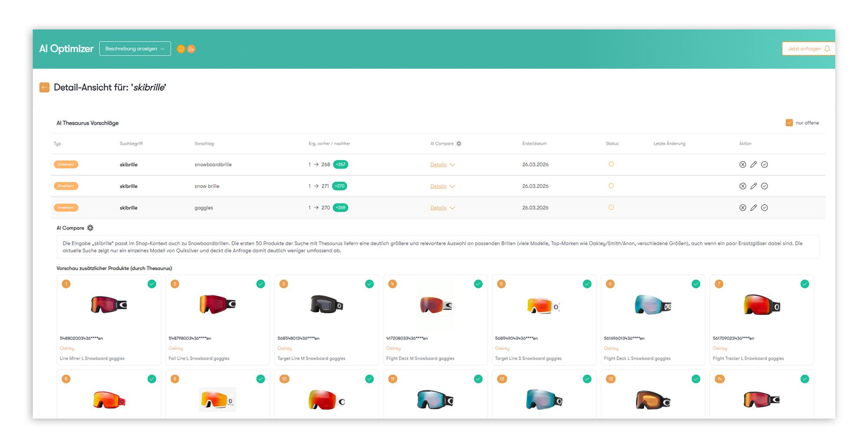Go back using the orange arrow icon
Screen dimensions: 868x448
click(44, 88)
